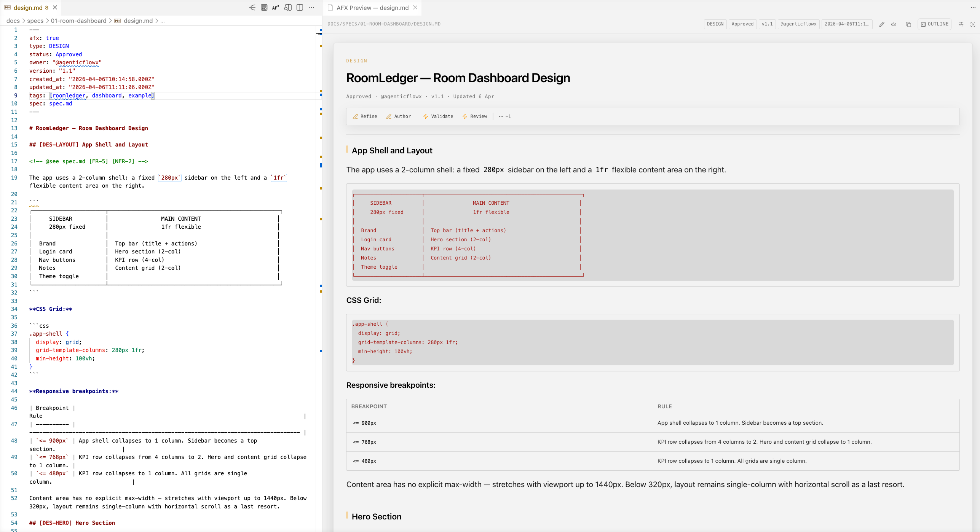Click the v1.1 version badge
This screenshot has height=532, width=980.
(x=767, y=24)
